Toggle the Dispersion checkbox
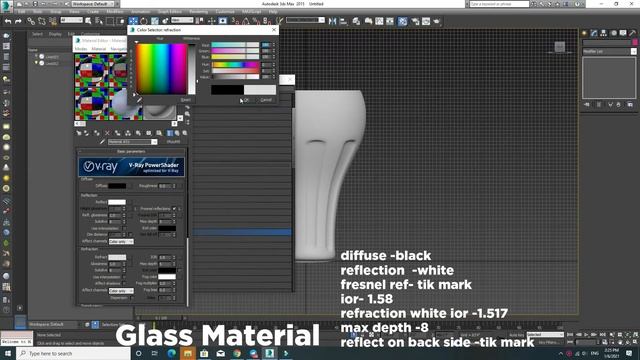This screenshot has height=360, width=640. pyautogui.click(x=131, y=298)
